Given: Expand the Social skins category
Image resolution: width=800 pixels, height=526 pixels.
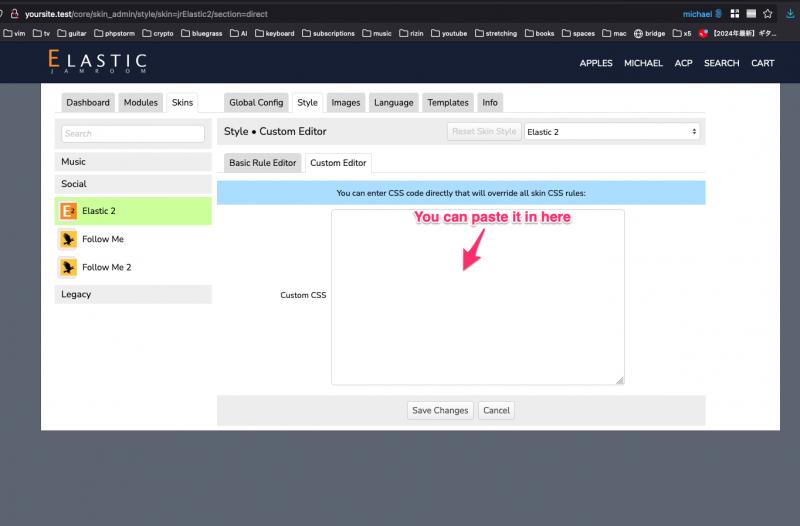Looking at the screenshot, I should (x=133, y=184).
